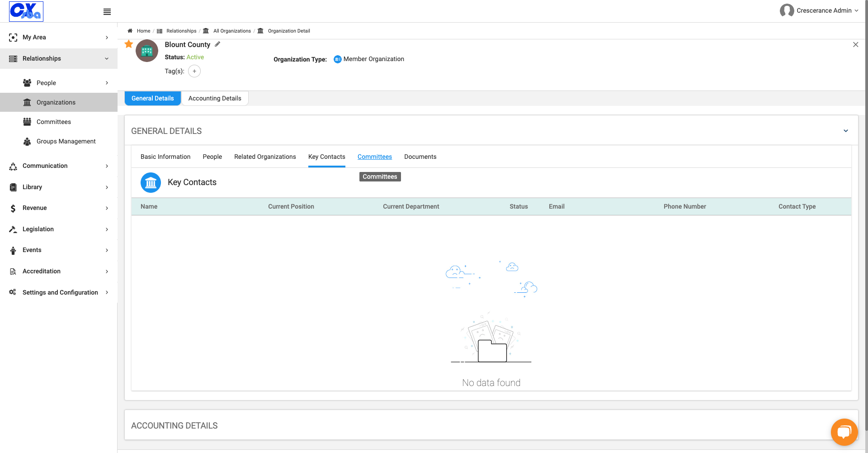Open the Documents tab

click(x=420, y=157)
